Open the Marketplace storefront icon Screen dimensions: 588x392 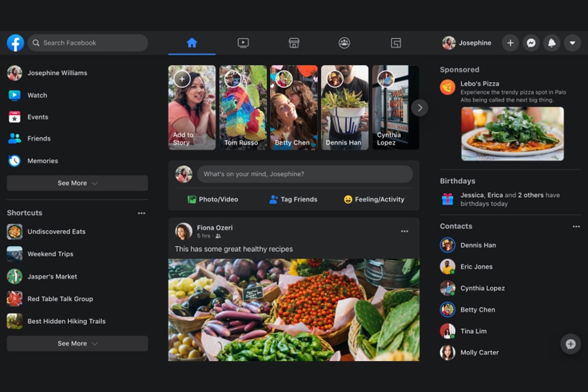click(294, 43)
